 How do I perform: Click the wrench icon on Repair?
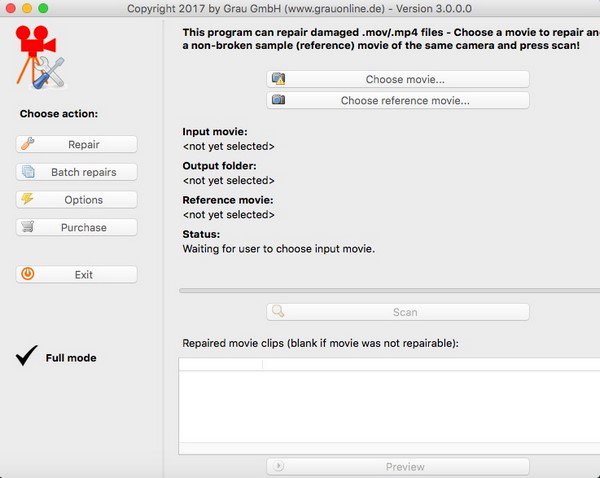click(x=28, y=145)
